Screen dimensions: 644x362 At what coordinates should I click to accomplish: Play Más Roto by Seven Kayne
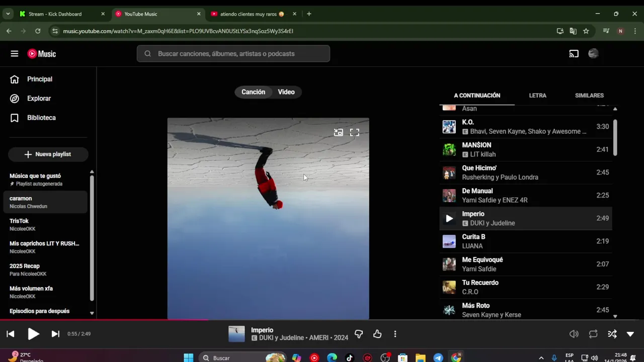coord(525,310)
